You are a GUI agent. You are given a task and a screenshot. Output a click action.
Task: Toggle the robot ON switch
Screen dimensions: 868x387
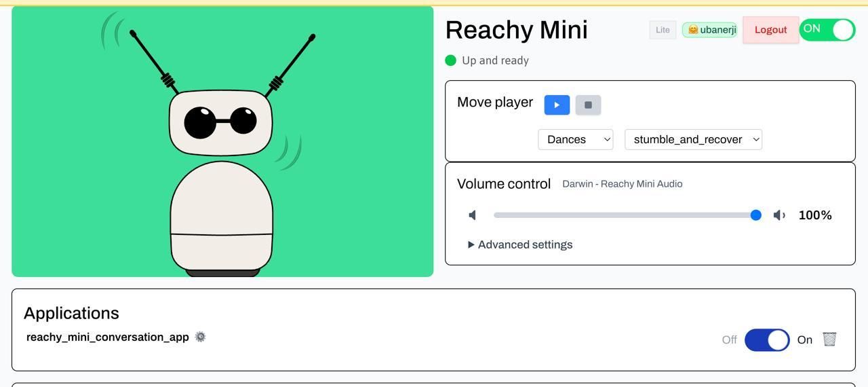(827, 30)
